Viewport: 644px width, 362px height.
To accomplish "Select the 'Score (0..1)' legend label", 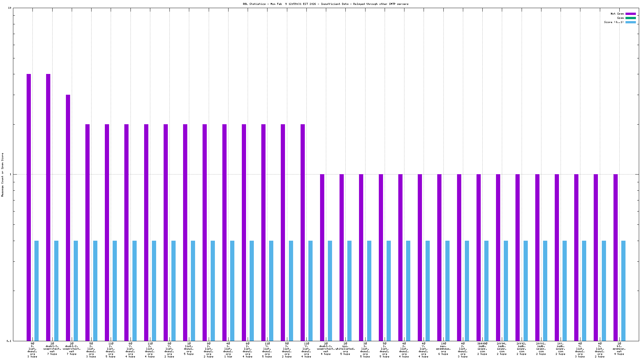I will (x=613, y=22).
